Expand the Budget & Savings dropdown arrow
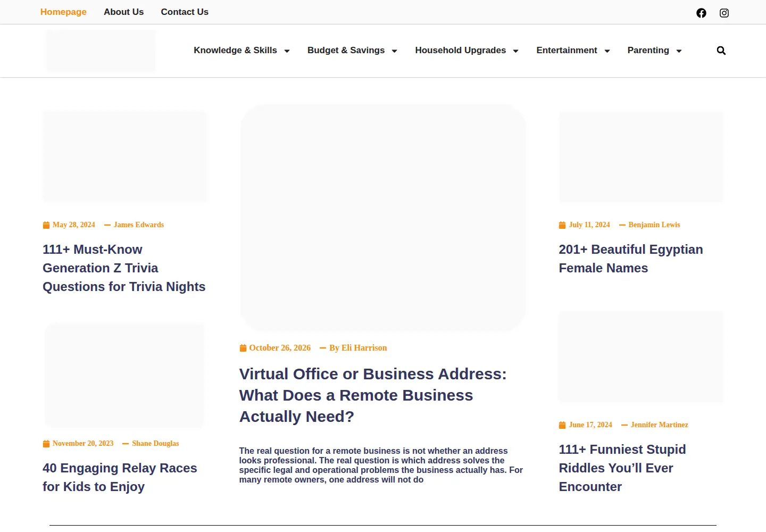Viewport: 766px width, 532px height. [394, 51]
